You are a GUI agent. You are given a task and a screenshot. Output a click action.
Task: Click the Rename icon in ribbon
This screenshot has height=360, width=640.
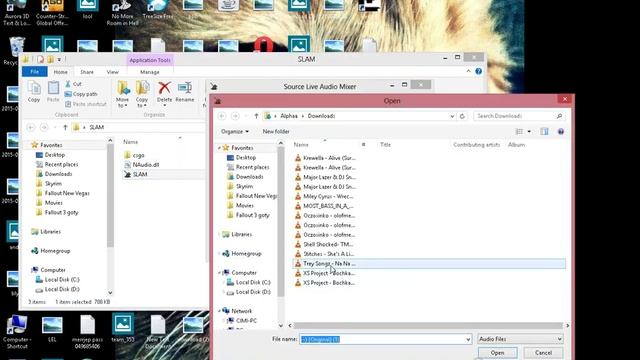(185, 87)
